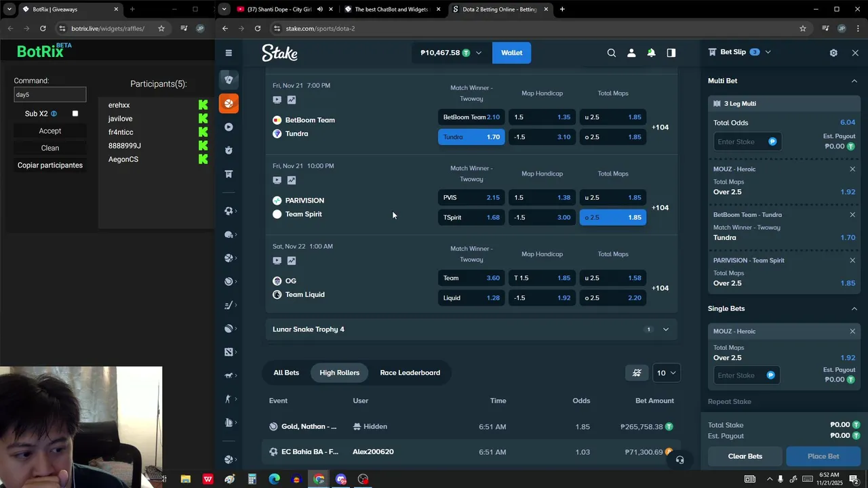Open live stream icon for PARIVISION match
The image size is (868, 488).
[x=277, y=180]
